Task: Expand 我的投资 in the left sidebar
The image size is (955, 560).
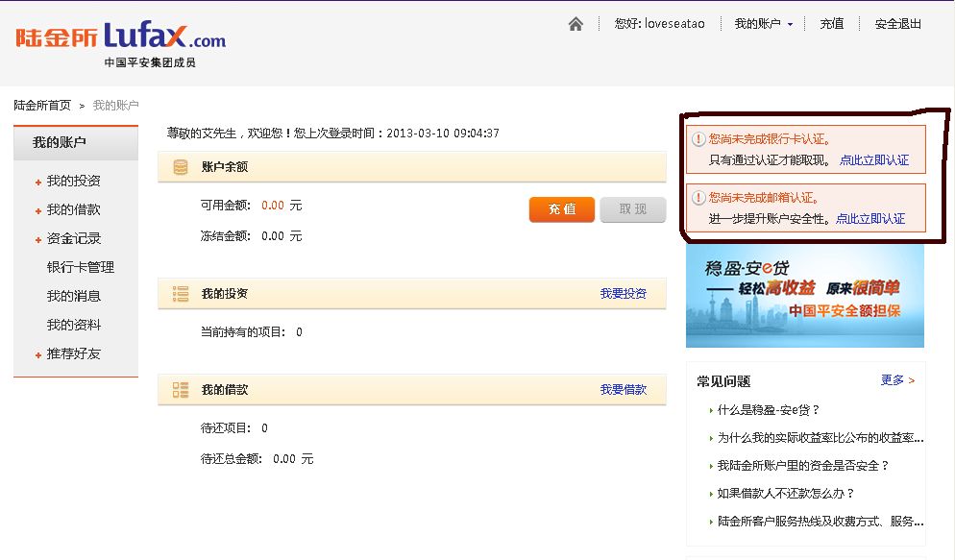Action: click(73, 182)
